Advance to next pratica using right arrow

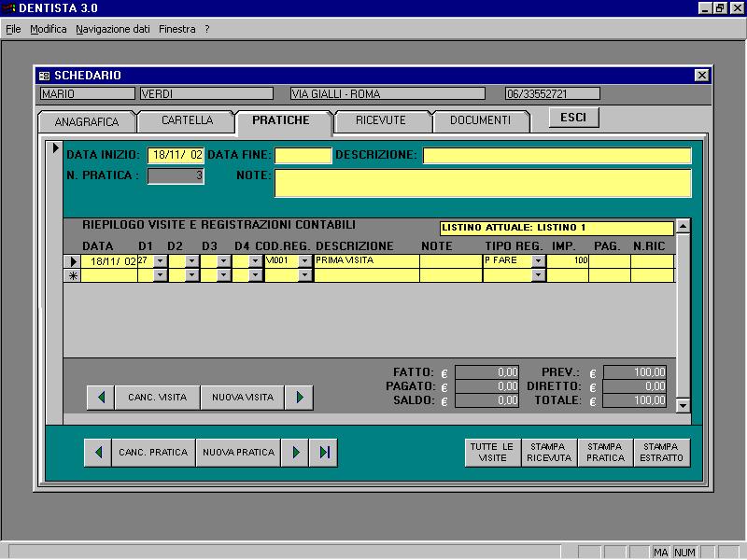click(295, 453)
